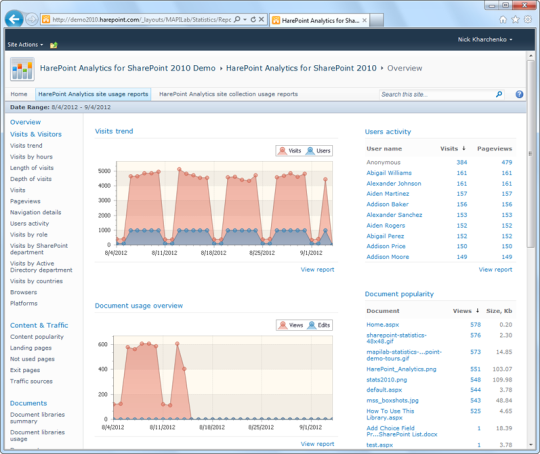
Task: Toggle Views series in Document usage legend
Action: 290,325
